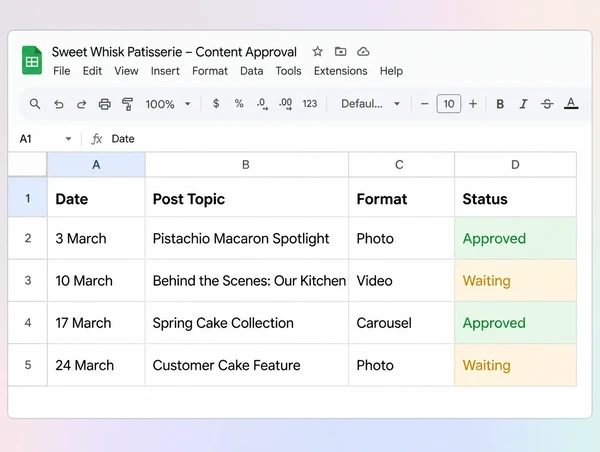The width and height of the screenshot is (600, 452).
Task: Increase font size with plus button
Action: pos(473,104)
